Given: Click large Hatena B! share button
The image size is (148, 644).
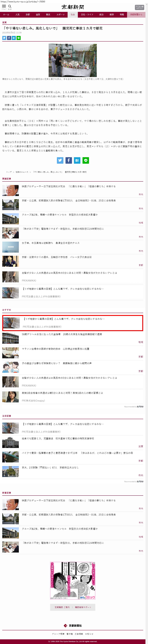Looking at the screenshot, I should [77, 161].
